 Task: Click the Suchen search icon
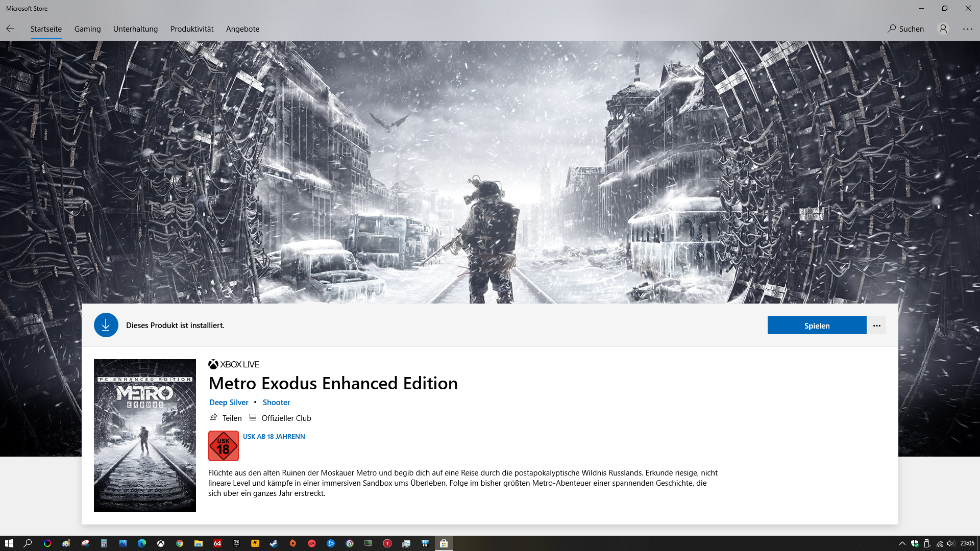click(892, 29)
